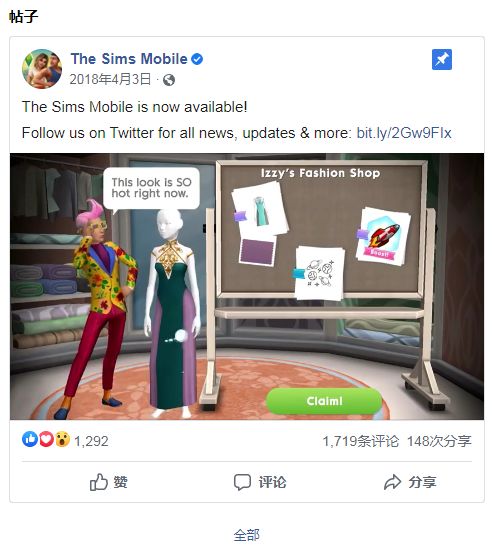Click the green Claim! button in image
The image size is (492, 553).
[x=324, y=401]
